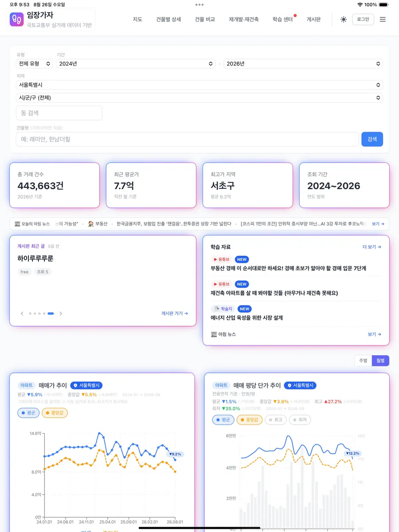Click the 부동산 house icon in ticker

point(90,224)
